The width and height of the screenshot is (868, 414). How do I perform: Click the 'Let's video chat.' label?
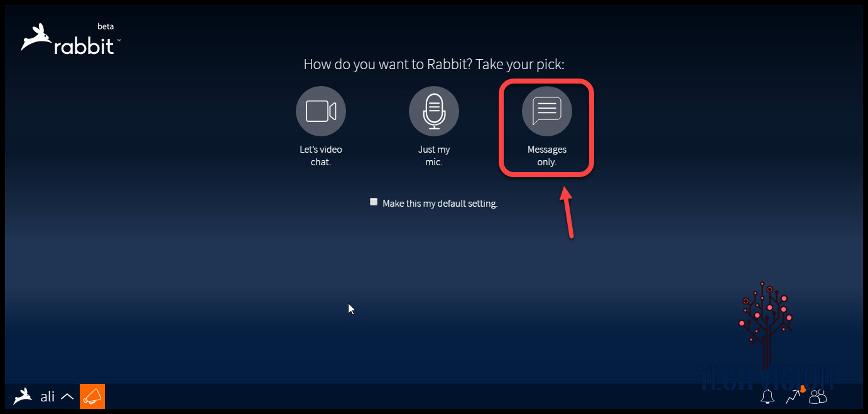[321, 156]
